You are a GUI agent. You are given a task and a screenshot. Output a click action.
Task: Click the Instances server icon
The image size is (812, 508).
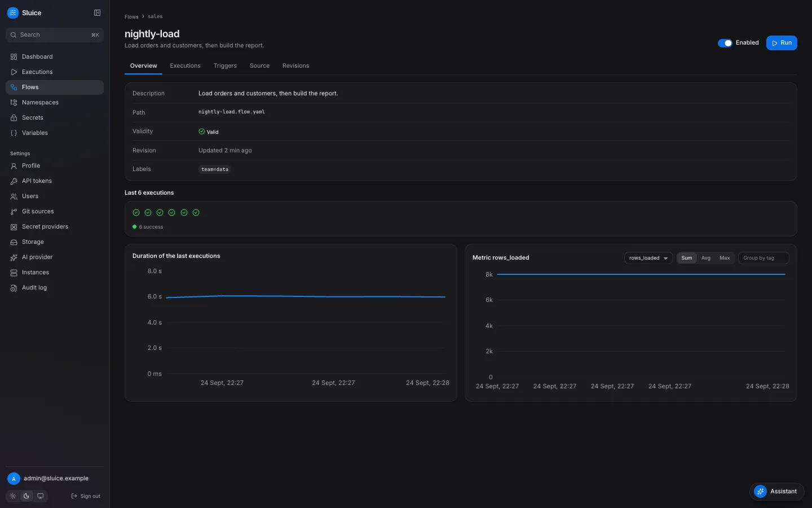click(14, 273)
